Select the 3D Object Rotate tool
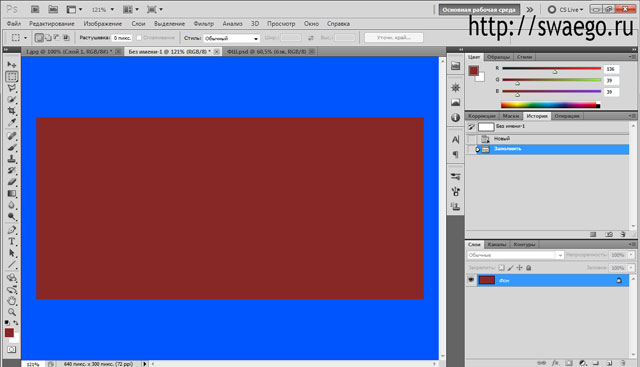 coord(11,278)
